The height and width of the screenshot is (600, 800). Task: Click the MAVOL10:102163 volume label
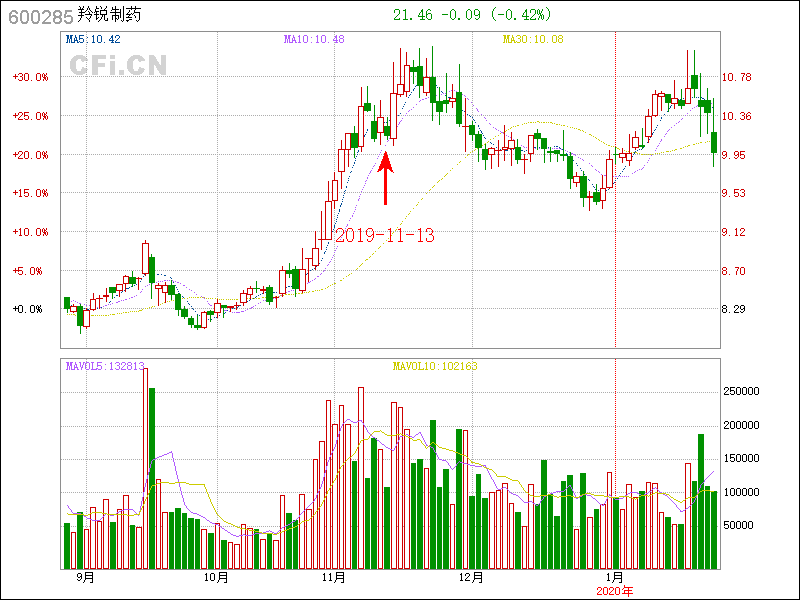(434, 366)
